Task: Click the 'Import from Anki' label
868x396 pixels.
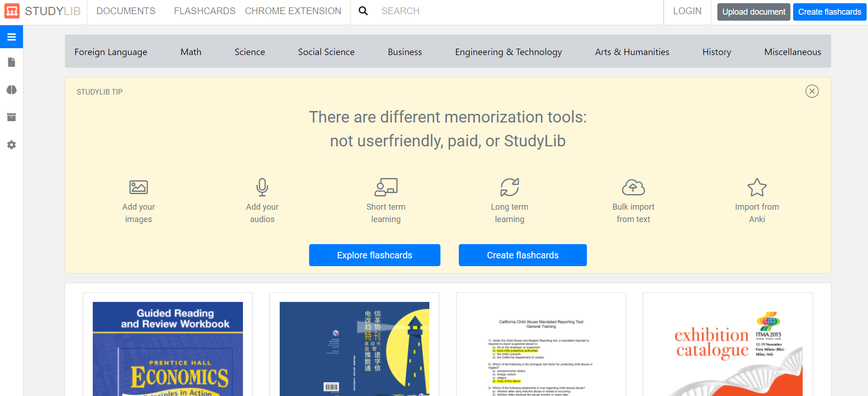Action: point(757,213)
